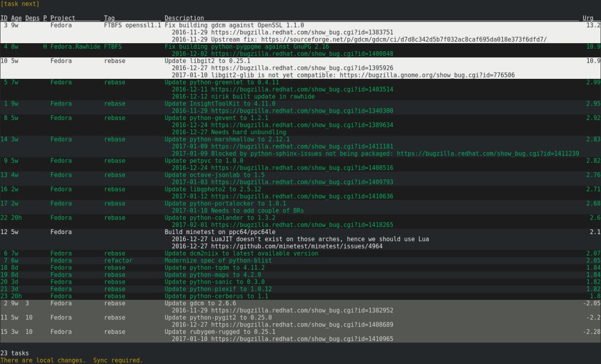Select "Update InsightToolKit to 4.11.0"
Viewport: 601px width, 364px height.
click(220, 104)
